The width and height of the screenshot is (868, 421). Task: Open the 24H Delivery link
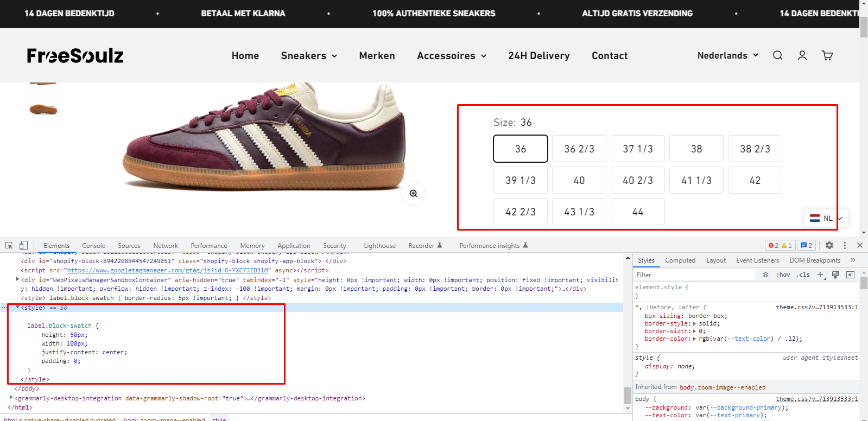tap(539, 55)
